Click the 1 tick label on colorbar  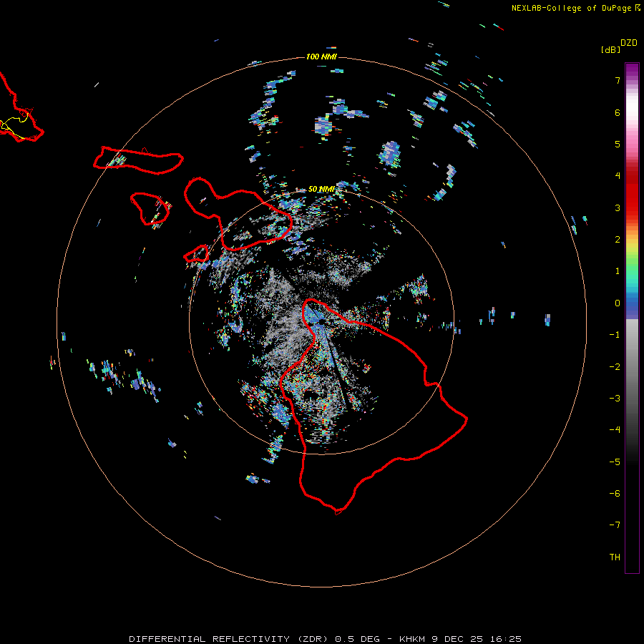point(618,271)
